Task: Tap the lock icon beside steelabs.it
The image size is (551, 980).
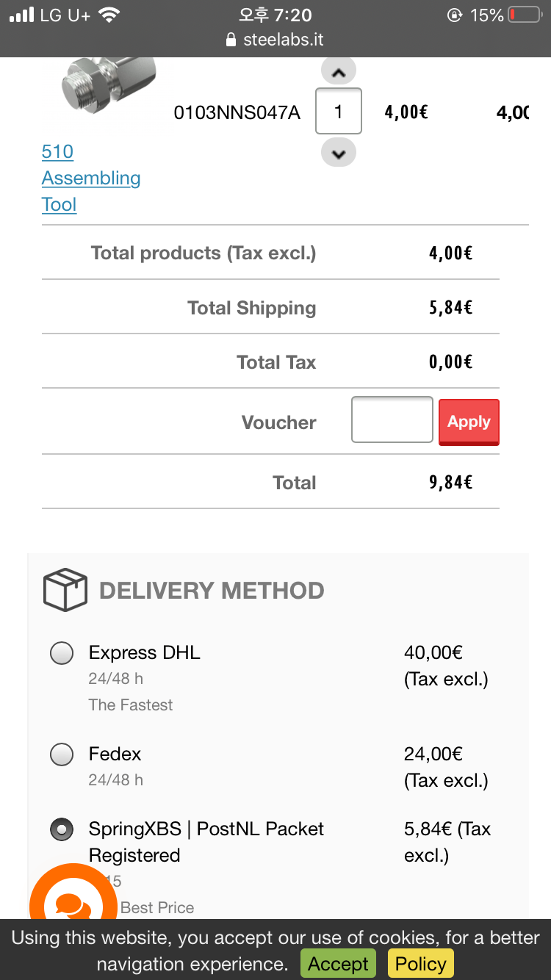Action: coord(231,40)
